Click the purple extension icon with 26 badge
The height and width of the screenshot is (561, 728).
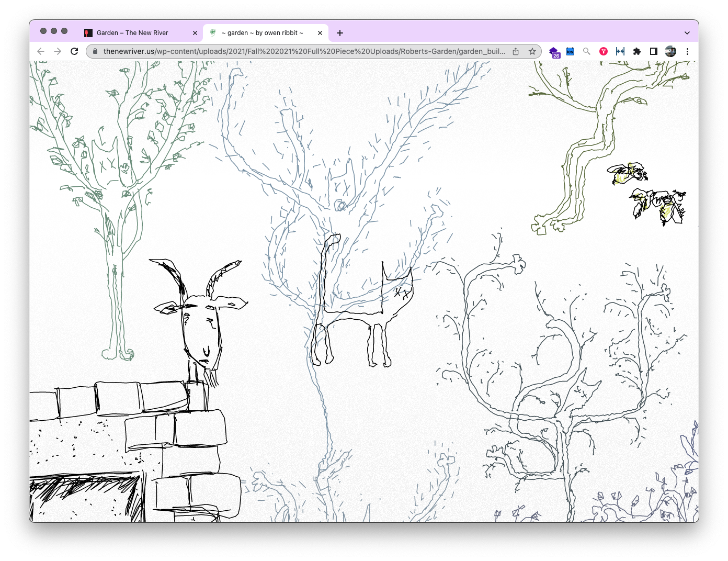click(x=554, y=52)
